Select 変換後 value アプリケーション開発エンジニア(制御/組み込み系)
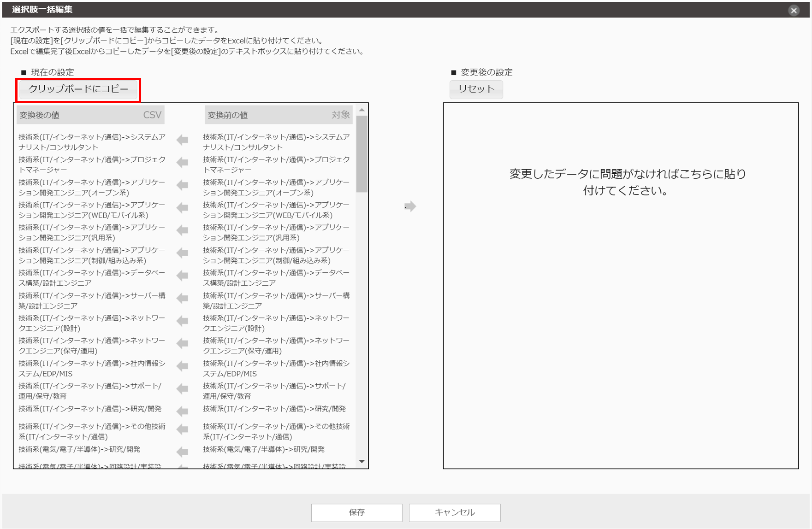The image size is (812, 529). click(92, 255)
